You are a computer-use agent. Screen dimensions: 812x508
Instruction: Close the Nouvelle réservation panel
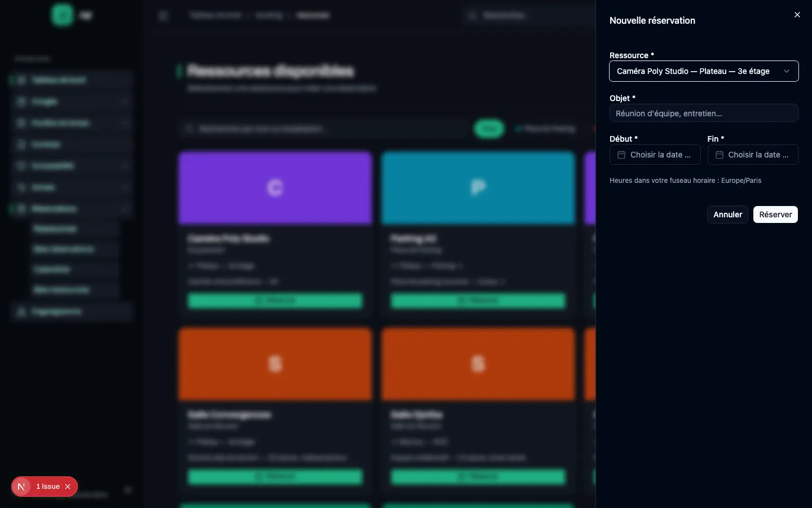[797, 15]
